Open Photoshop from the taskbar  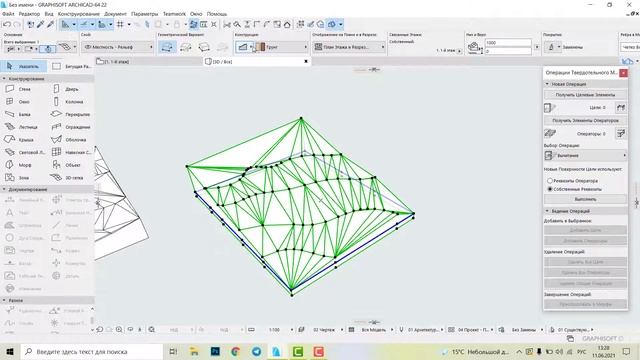tap(215, 351)
